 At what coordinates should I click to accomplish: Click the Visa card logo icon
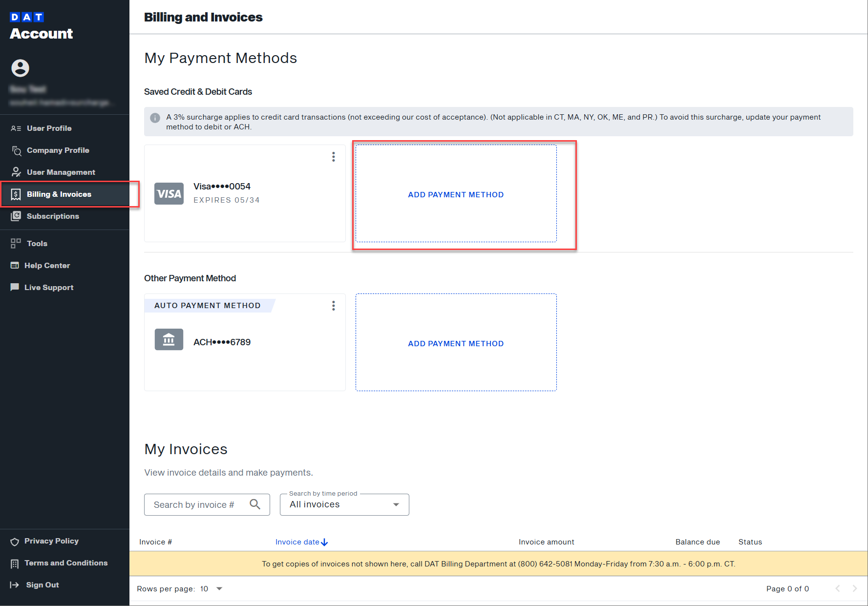click(169, 194)
